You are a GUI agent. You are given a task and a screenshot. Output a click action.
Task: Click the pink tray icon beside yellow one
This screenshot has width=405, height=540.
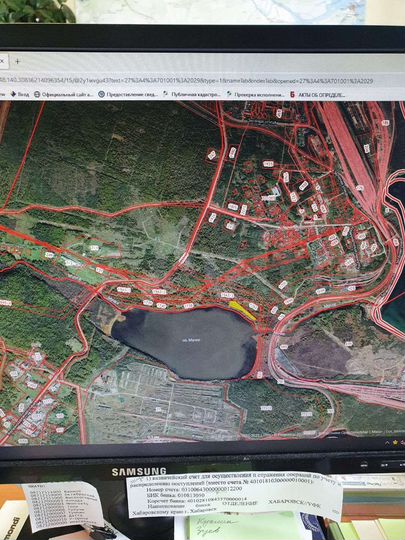[x=403, y=442]
